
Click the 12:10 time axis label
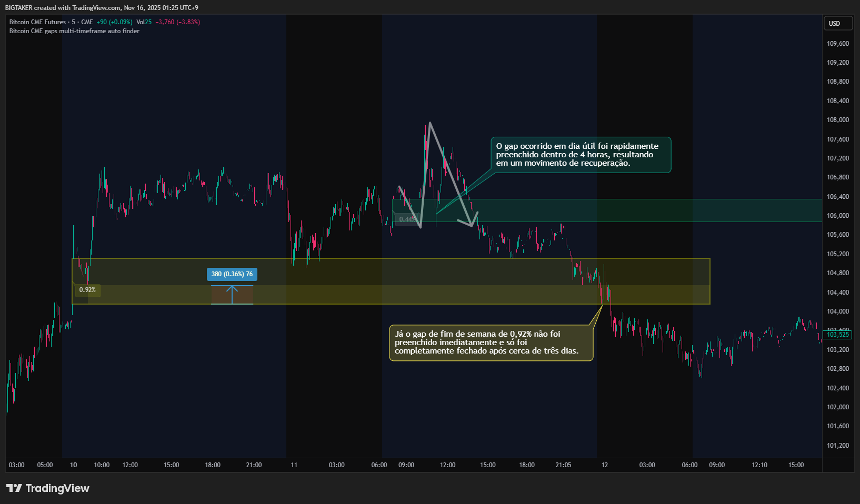point(759,465)
